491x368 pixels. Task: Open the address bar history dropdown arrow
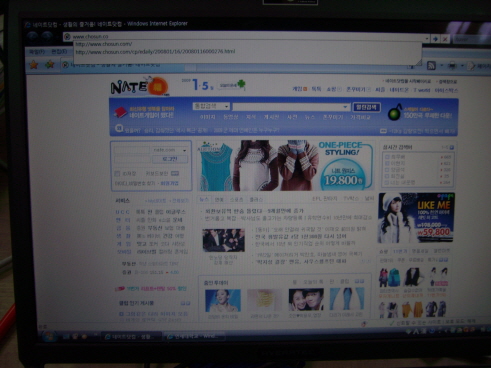[x=427, y=39]
